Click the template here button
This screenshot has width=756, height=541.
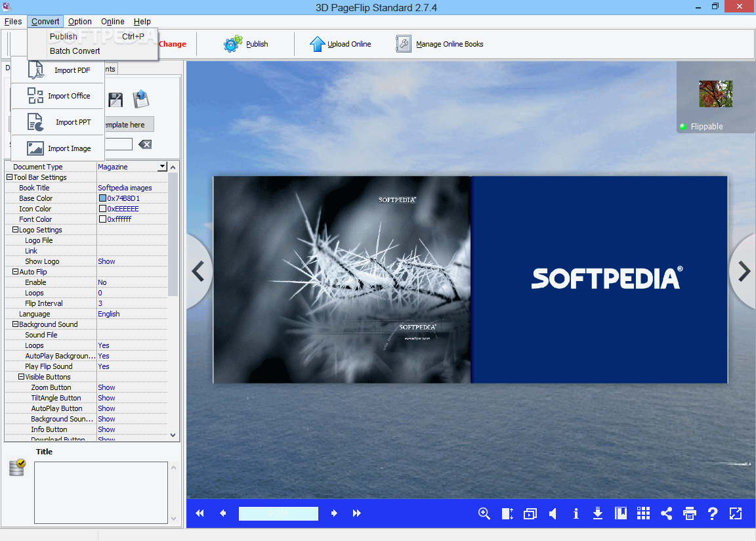click(129, 124)
